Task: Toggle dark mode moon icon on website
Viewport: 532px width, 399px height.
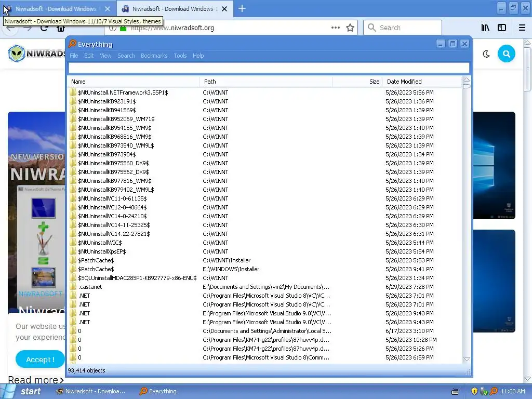Action: 486,54
